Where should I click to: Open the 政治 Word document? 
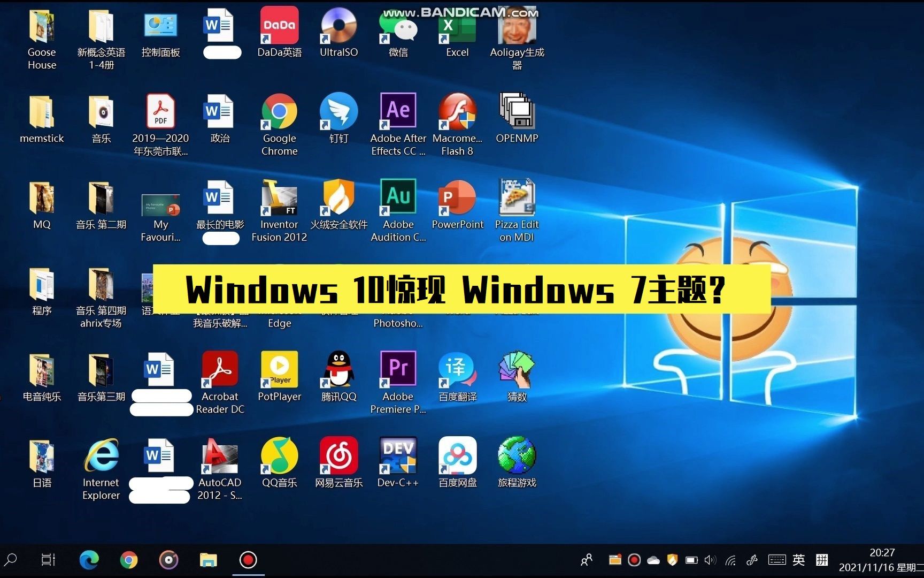click(x=220, y=119)
